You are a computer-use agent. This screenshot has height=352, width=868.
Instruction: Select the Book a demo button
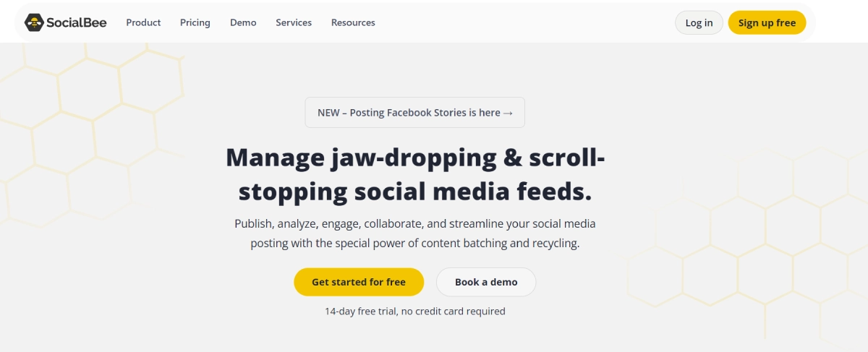click(x=486, y=282)
